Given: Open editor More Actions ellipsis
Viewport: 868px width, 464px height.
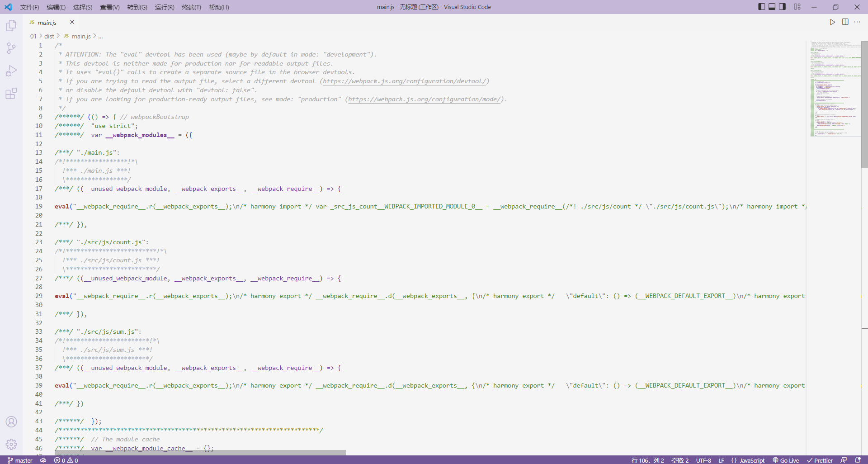Looking at the screenshot, I should tap(857, 22).
